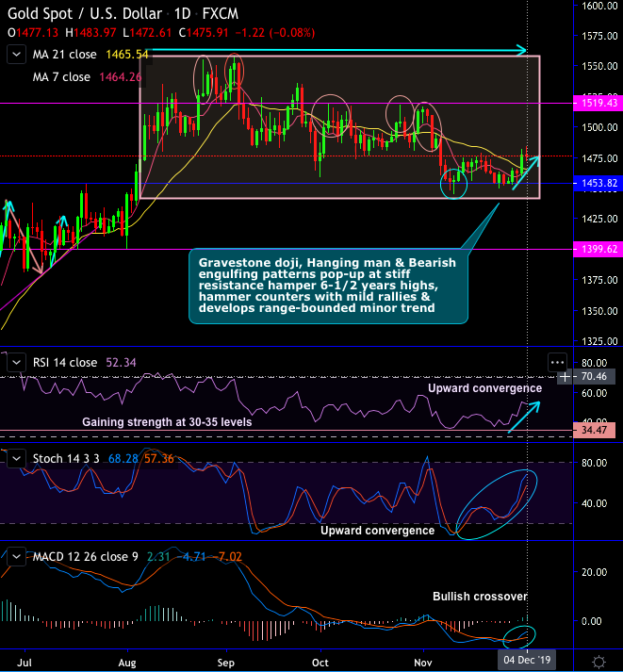
Task: Click the Sep label on time axis
Action: (226, 663)
